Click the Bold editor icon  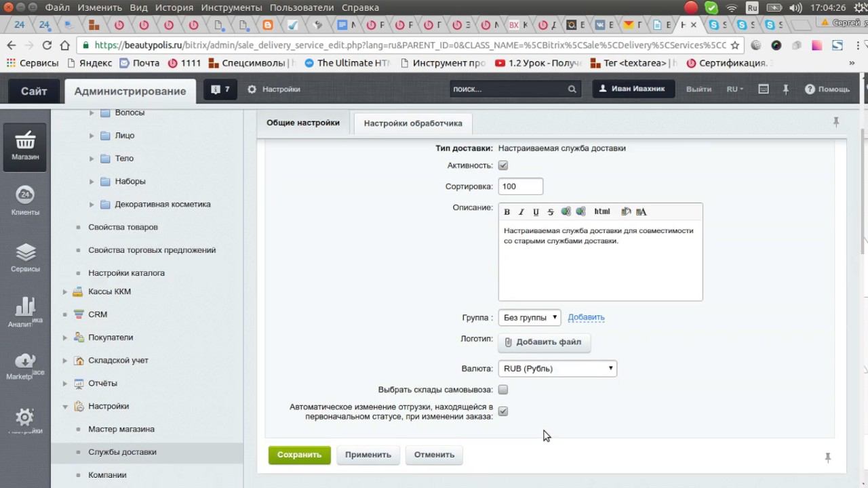pyautogui.click(x=507, y=211)
